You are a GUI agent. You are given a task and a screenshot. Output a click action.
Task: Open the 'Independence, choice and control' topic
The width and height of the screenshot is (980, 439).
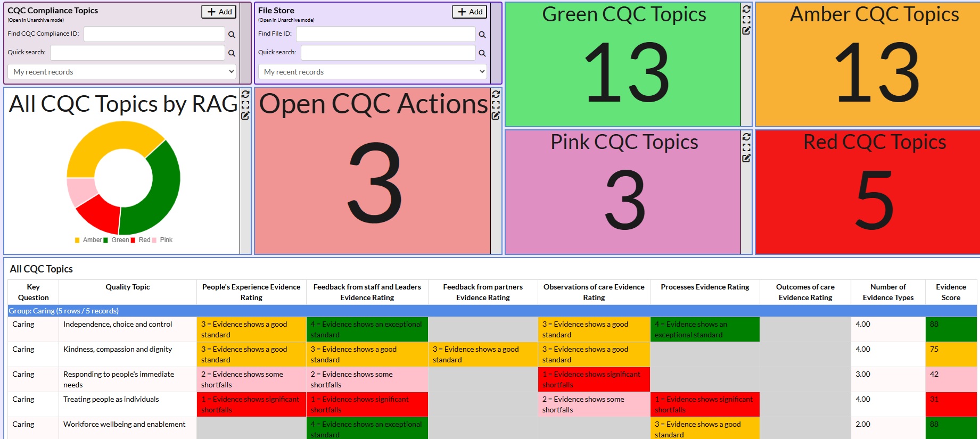pos(118,324)
